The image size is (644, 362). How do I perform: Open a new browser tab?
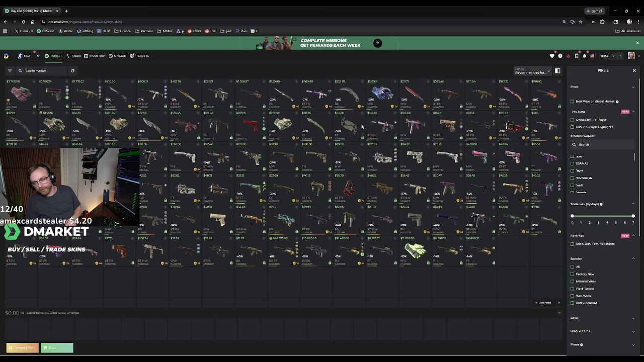(x=66, y=11)
